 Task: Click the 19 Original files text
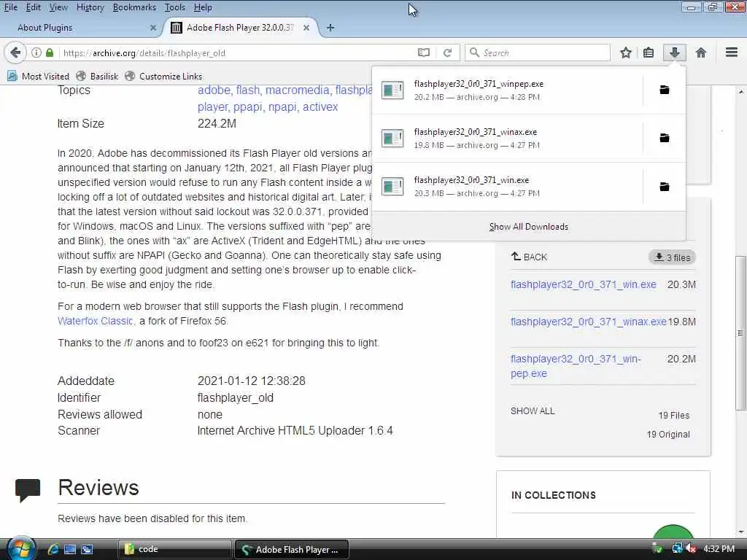[x=668, y=435]
